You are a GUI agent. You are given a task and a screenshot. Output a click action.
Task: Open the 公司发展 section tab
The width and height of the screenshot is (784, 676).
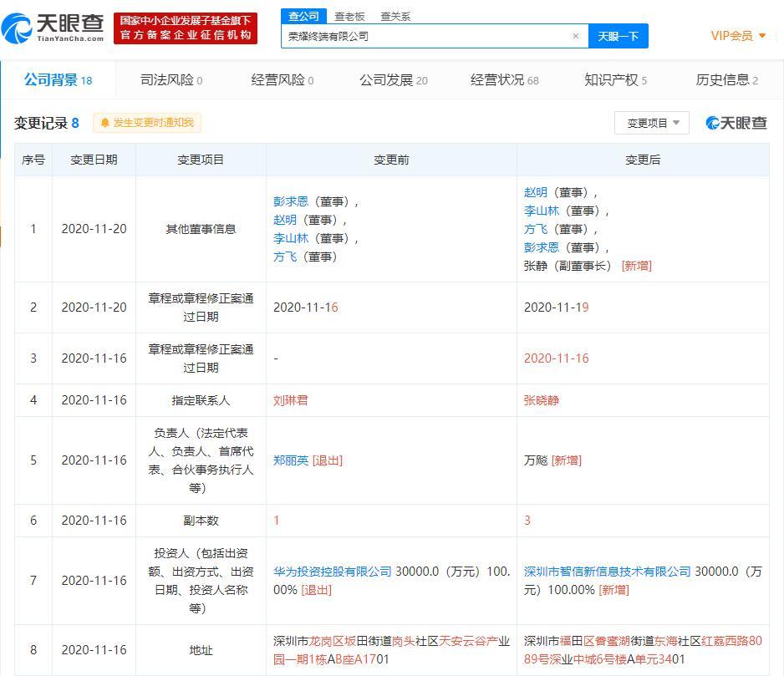[394, 80]
